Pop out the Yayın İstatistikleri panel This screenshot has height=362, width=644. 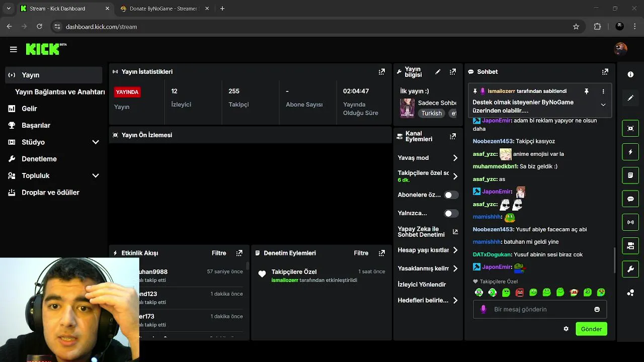382,72
